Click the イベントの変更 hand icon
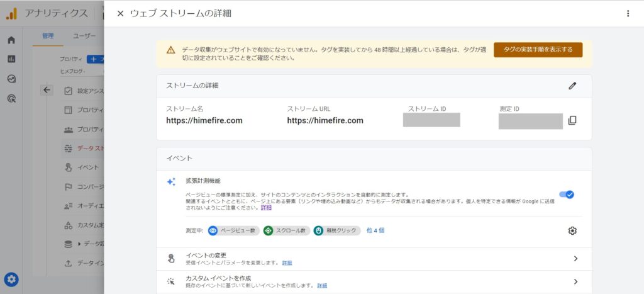644x294 pixels. point(171,259)
